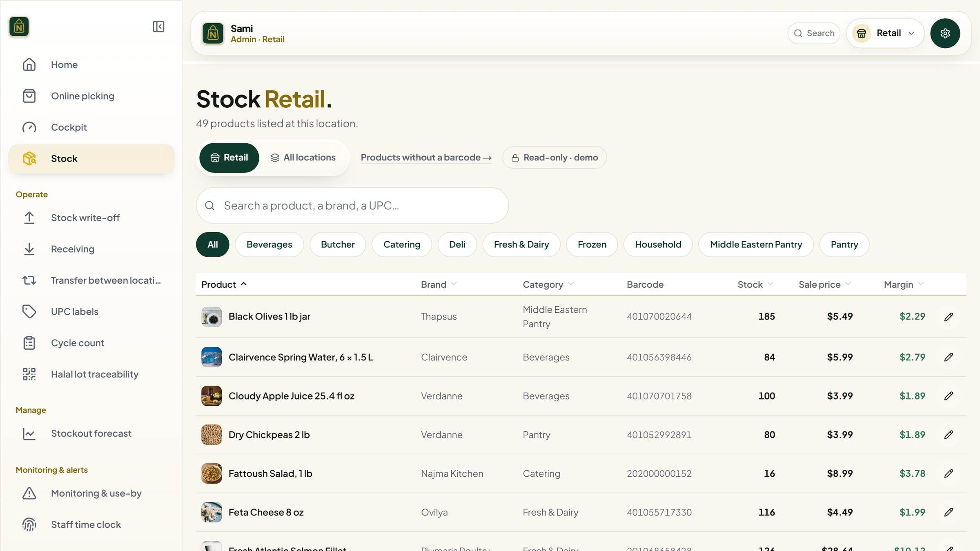The height and width of the screenshot is (551, 980).
Task: Click the Read-only demo badge
Action: coord(554,158)
